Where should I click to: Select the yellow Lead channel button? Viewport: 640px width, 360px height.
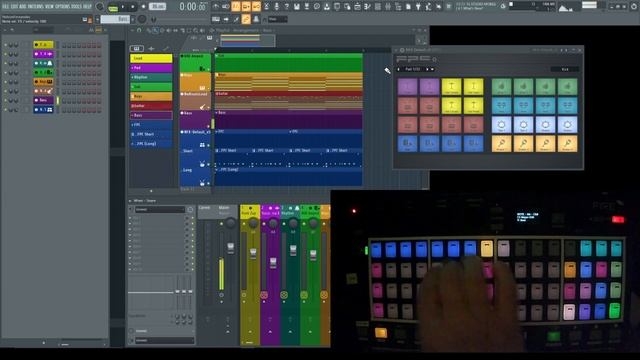click(x=43, y=44)
